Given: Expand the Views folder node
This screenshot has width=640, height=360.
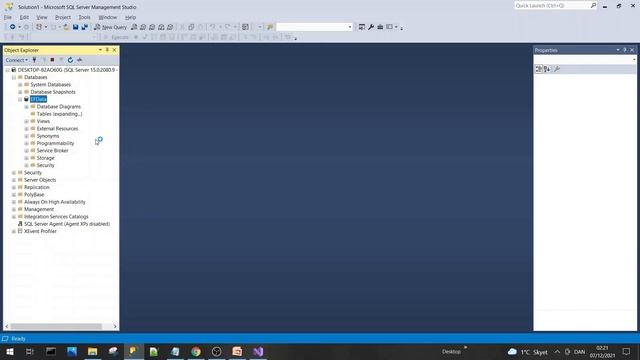Looking at the screenshot, I should (x=27, y=121).
